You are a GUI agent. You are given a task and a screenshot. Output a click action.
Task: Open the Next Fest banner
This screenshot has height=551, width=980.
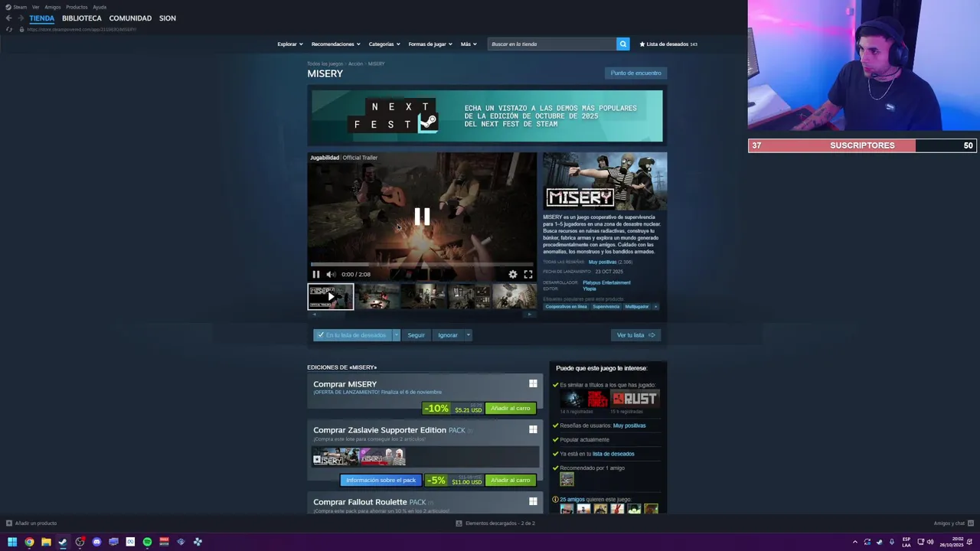pos(487,116)
